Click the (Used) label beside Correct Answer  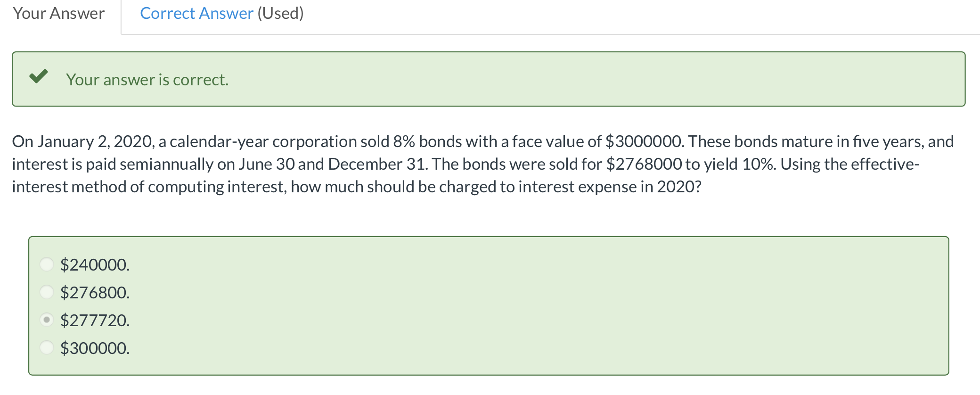(x=280, y=13)
